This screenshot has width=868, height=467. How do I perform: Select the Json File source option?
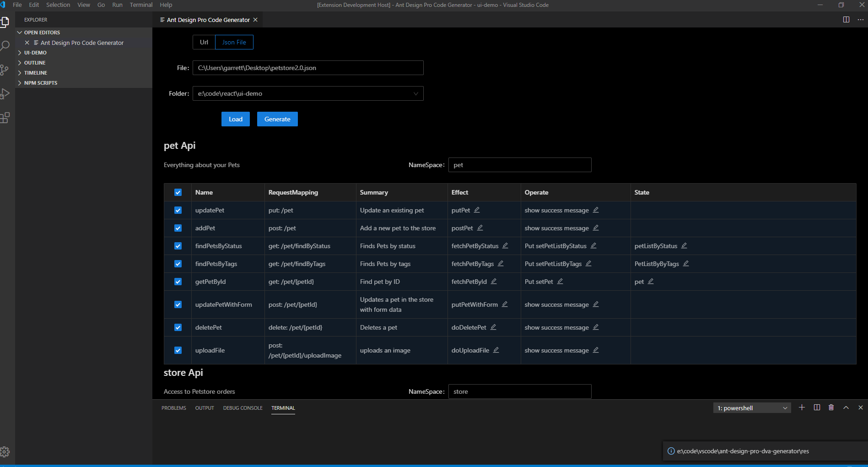tap(234, 42)
